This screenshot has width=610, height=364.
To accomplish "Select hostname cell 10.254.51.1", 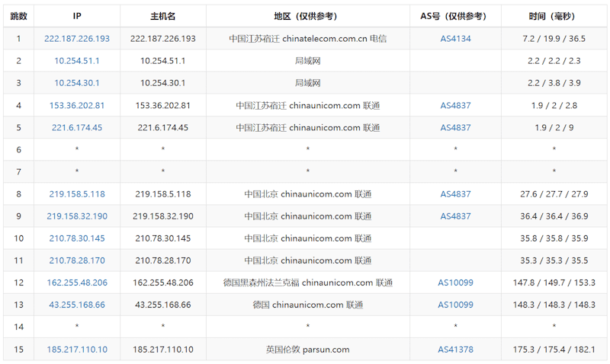I will click(x=163, y=61).
